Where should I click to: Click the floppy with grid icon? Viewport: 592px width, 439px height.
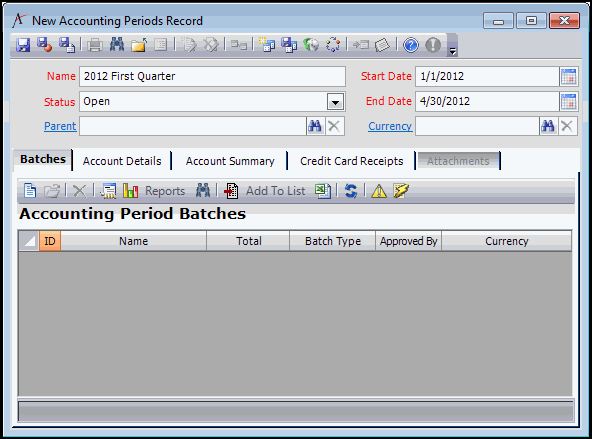tap(289, 45)
